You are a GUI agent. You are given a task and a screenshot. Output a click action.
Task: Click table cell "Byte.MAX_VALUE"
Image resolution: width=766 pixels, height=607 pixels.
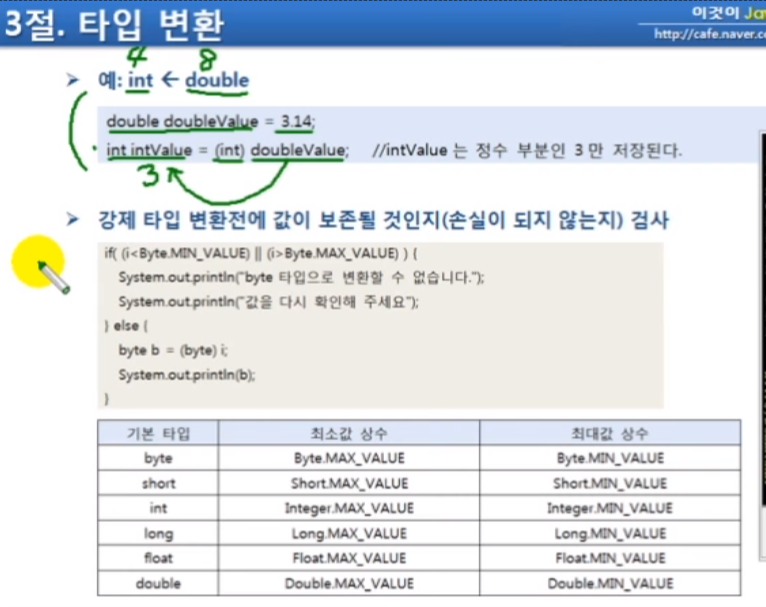(x=349, y=458)
